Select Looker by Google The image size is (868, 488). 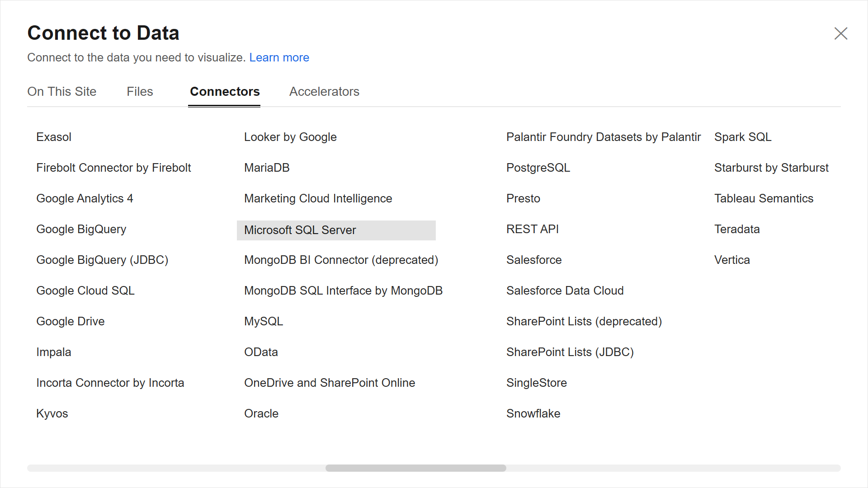click(290, 137)
